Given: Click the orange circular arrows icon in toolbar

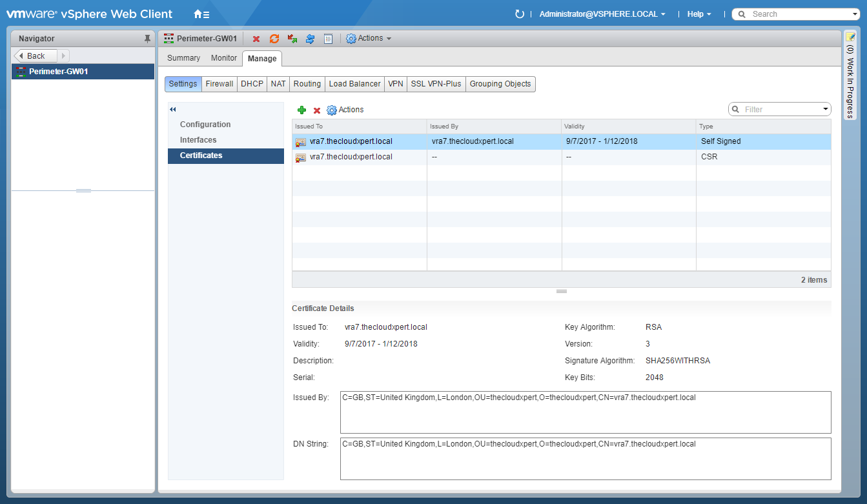Looking at the screenshot, I should coord(274,39).
